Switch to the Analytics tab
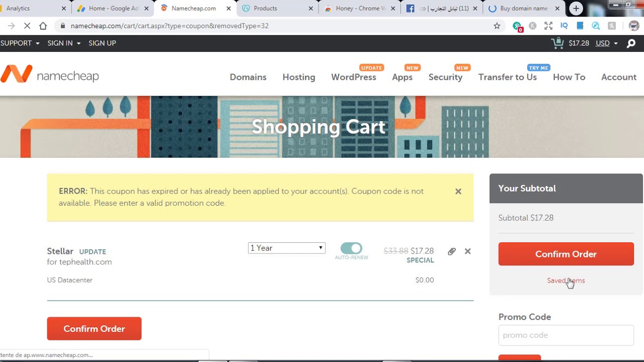The height and width of the screenshot is (362, 644). point(34,9)
